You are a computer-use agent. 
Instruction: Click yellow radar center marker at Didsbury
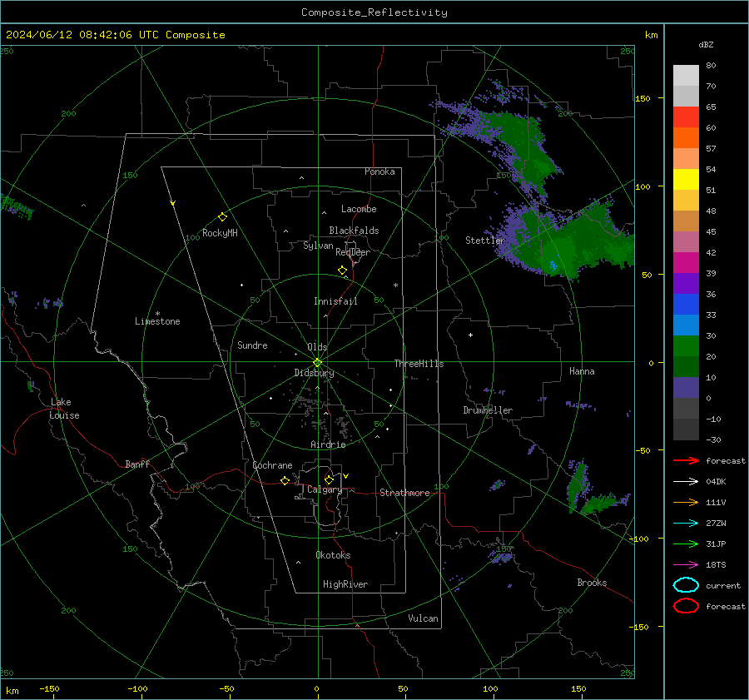317,363
